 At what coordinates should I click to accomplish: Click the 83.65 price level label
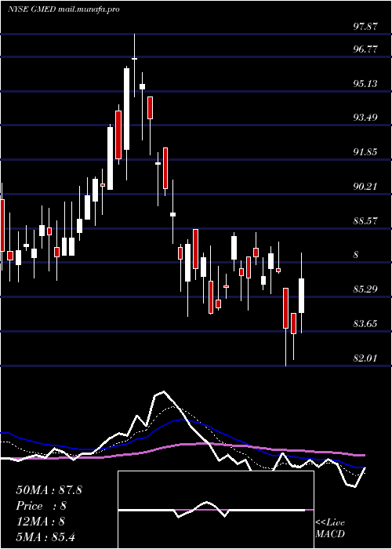click(365, 323)
